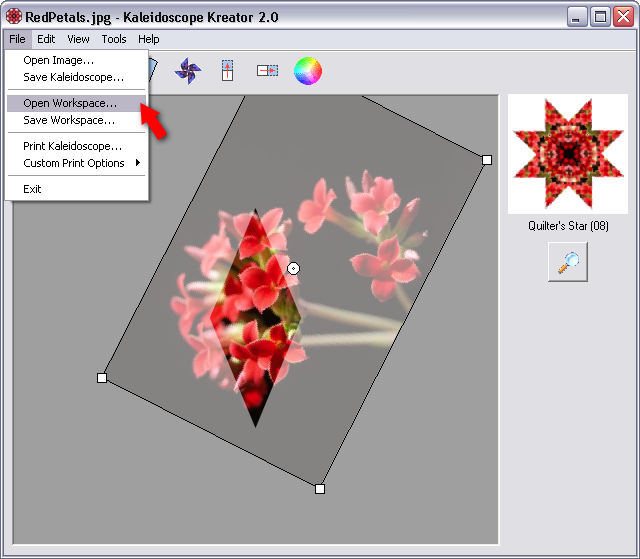Screen dimensions: 640x559
Task: Select Save Workspace... menu entry
Action: 77,120
